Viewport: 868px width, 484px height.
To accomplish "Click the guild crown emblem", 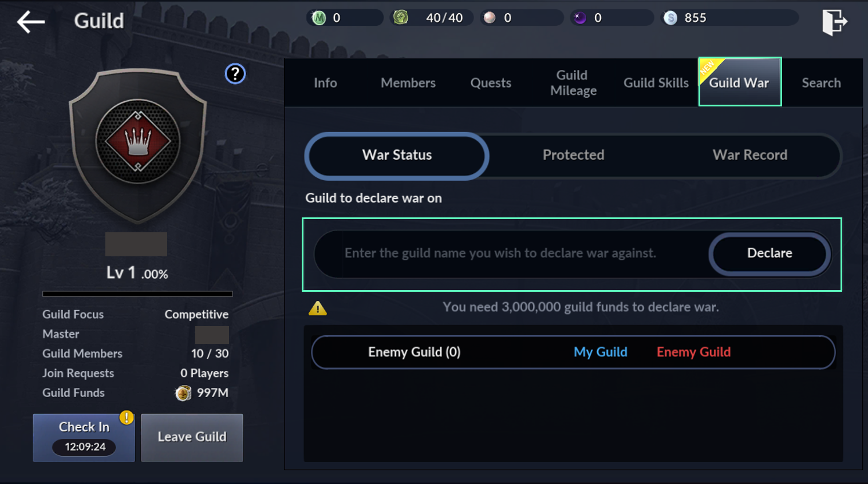I will (x=138, y=141).
